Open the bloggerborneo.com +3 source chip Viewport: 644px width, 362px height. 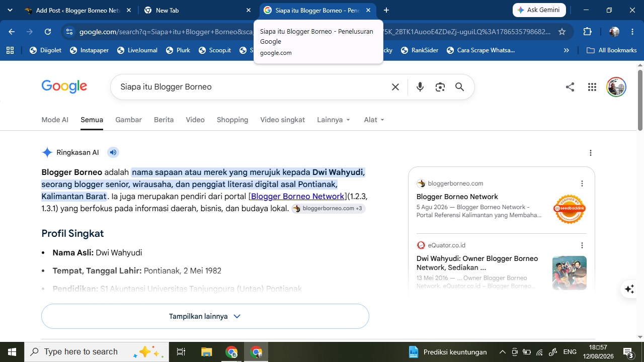point(329,208)
